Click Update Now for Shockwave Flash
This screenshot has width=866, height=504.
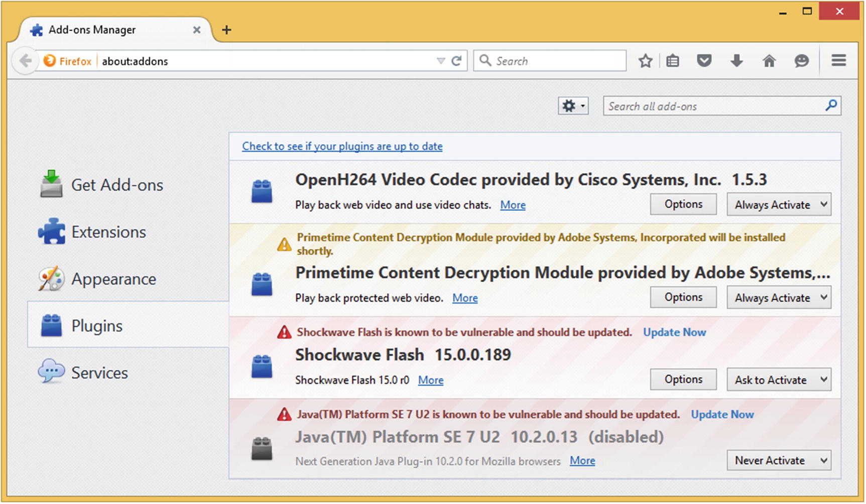point(675,332)
